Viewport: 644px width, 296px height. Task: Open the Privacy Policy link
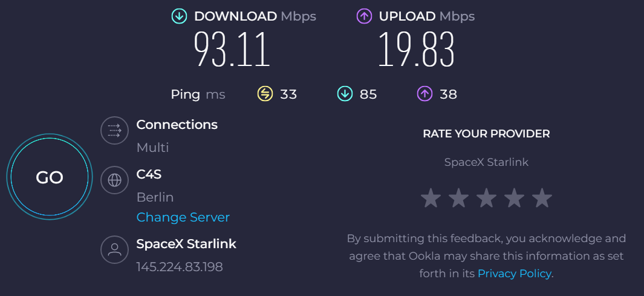(514, 274)
